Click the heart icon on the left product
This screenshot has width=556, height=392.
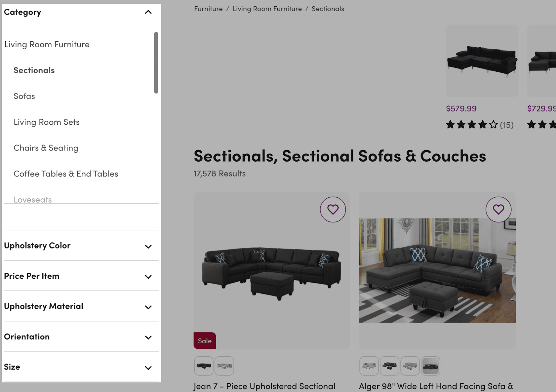click(333, 209)
